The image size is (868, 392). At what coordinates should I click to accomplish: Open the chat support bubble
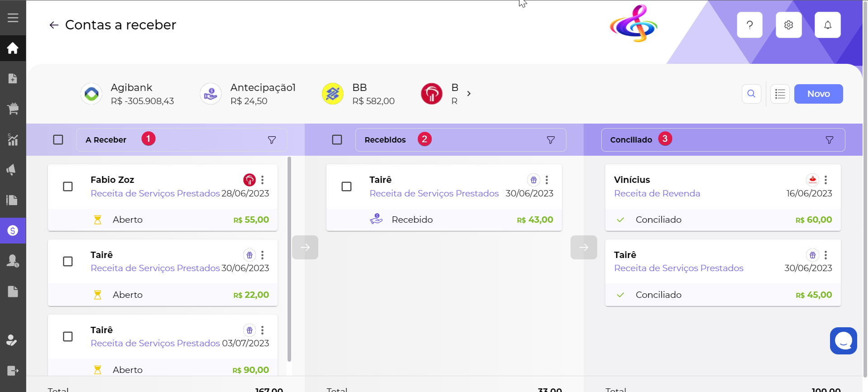(843, 341)
